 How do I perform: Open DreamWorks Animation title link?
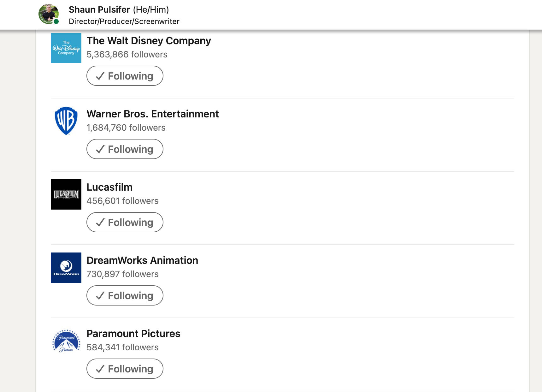[142, 260]
